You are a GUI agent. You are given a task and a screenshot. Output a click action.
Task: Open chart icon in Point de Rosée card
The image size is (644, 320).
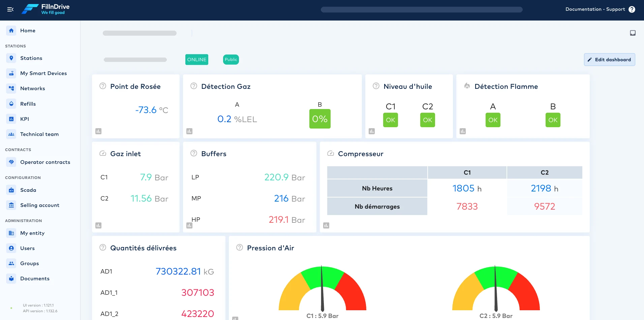click(98, 131)
